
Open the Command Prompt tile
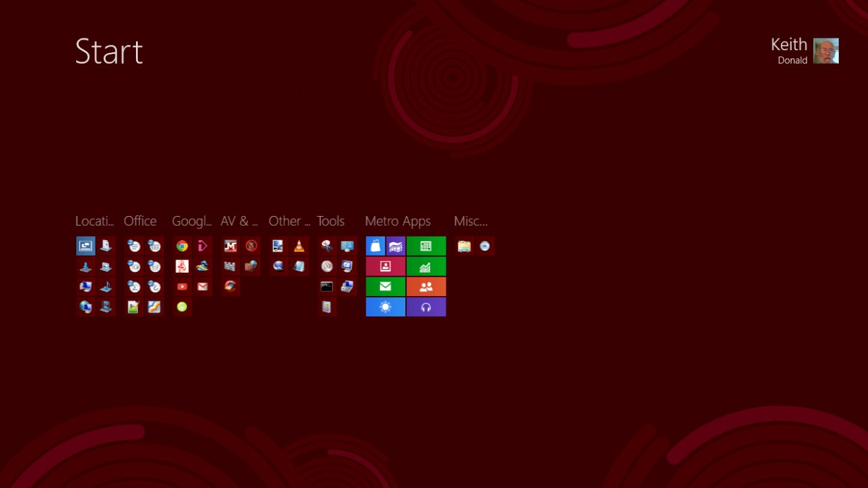tap(327, 286)
